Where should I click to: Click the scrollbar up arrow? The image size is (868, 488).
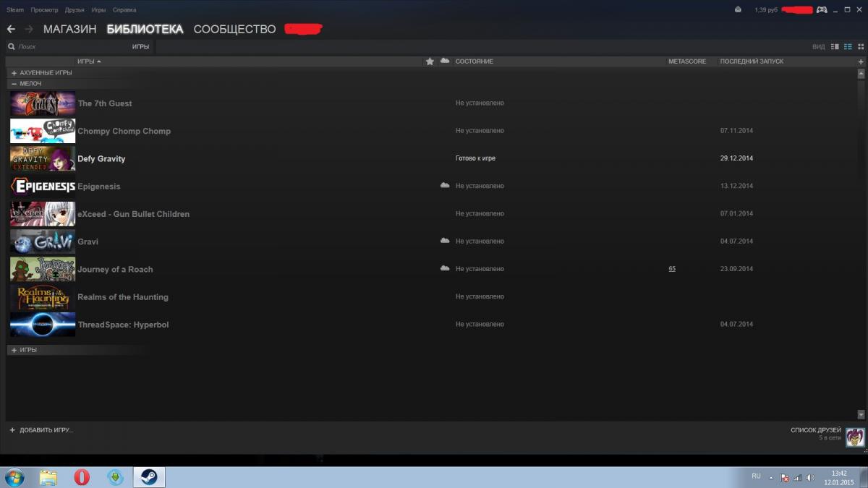pos(861,74)
